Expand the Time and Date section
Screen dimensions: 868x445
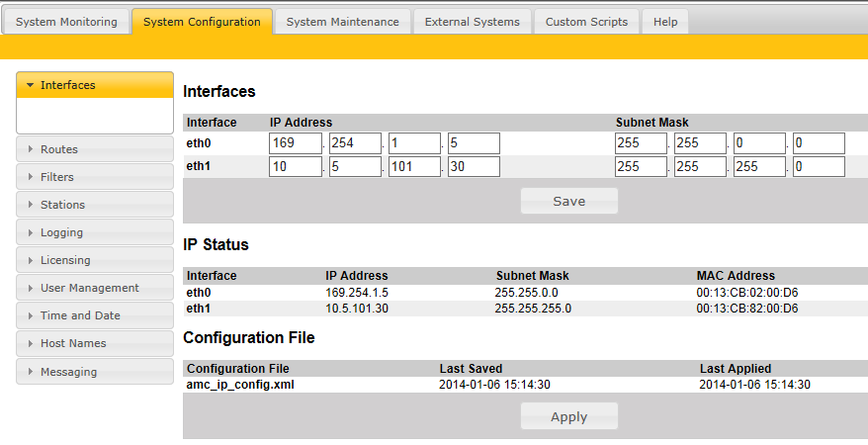pyautogui.click(x=95, y=315)
